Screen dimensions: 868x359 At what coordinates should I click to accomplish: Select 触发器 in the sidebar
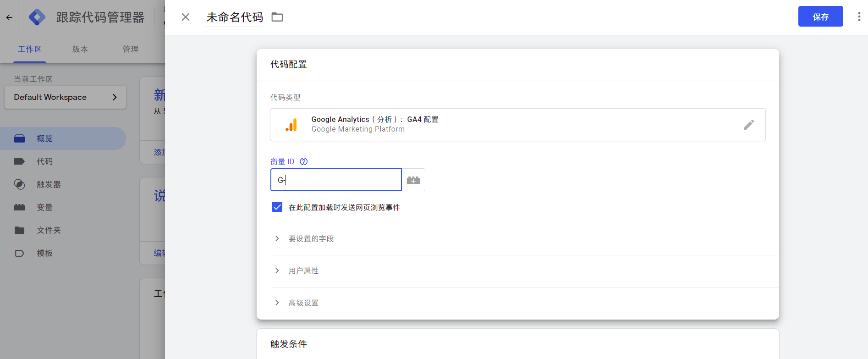[63, 184]
